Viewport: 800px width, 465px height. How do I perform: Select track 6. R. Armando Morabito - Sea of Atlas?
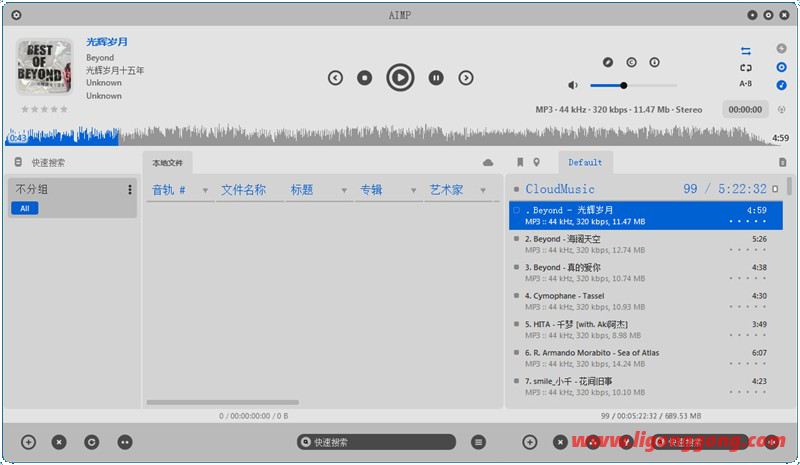tap(645, 358)
